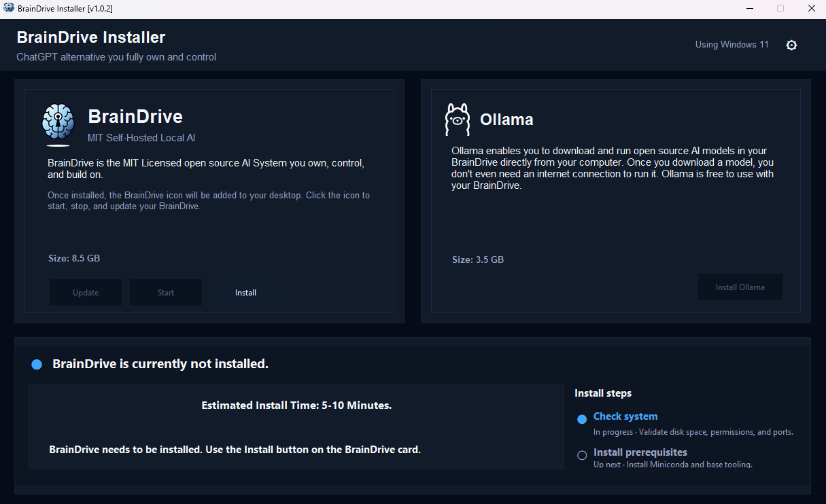Click the Using Windows 11 label
Viewport: 826px width, 504px height.
tap(732, 45)
